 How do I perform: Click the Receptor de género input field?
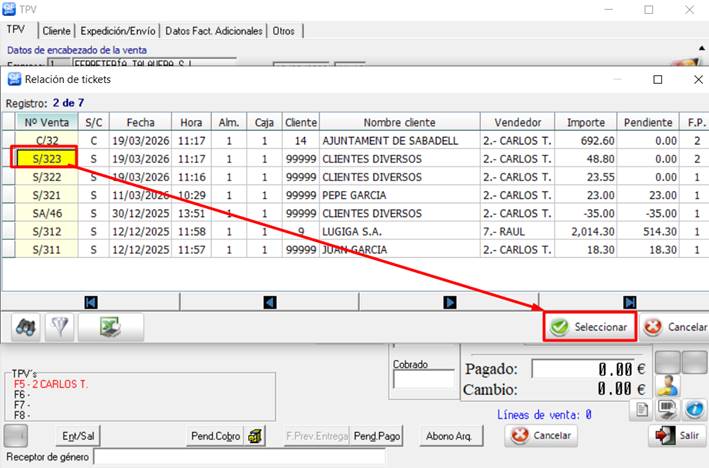click(238, 457)
